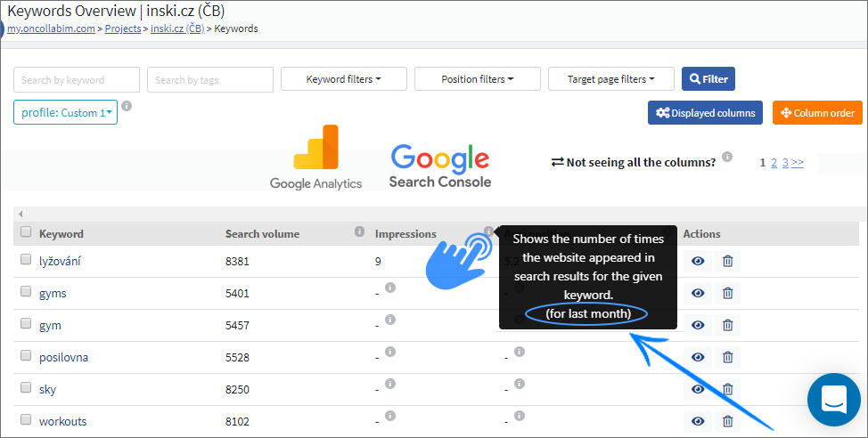Click Impressions column info icon
This screenshot has width=868, height=438.
click(x=488, y=231)
